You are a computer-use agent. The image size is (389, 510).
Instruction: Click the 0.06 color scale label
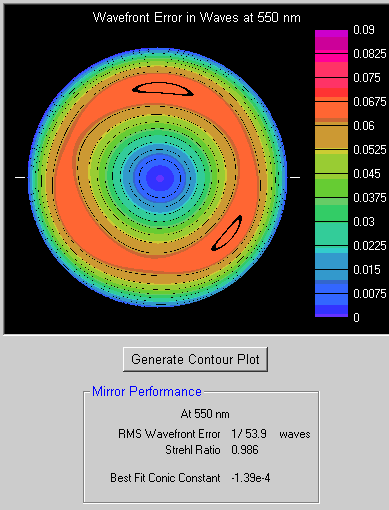(x=364, y=126)
